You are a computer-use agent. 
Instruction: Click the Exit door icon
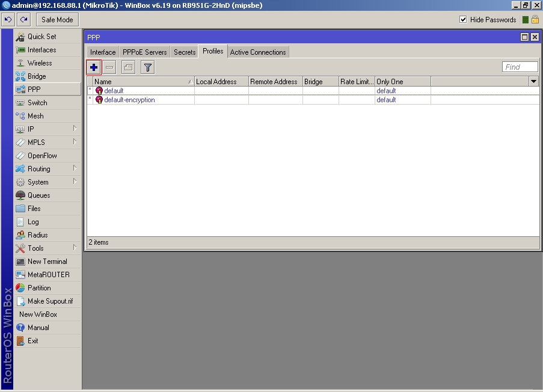(20, 341)
